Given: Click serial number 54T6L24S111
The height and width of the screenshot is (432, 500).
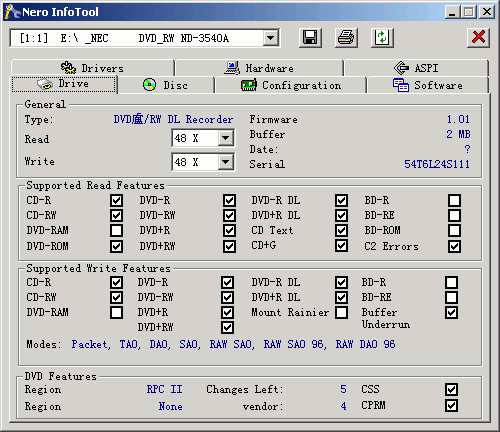Looking at the screenshot, I should tap(437, 164).
